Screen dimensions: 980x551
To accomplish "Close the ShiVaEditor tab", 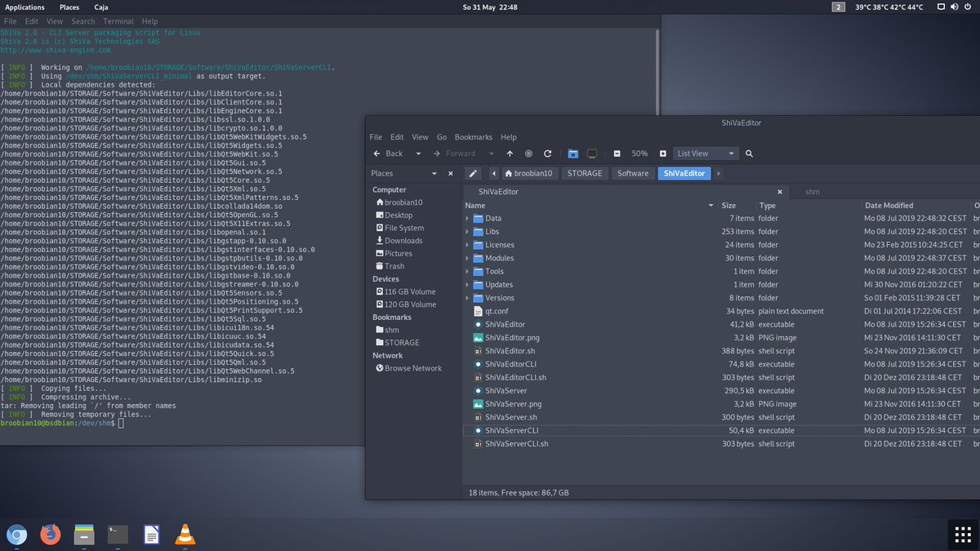I will [x=780, y=192].
